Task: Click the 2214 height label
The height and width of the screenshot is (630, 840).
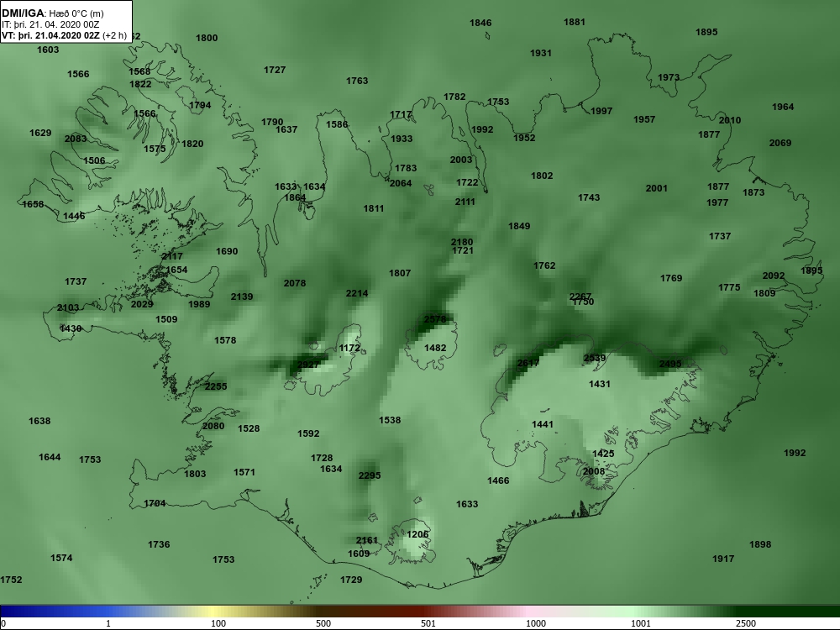Action: point(357,293)
